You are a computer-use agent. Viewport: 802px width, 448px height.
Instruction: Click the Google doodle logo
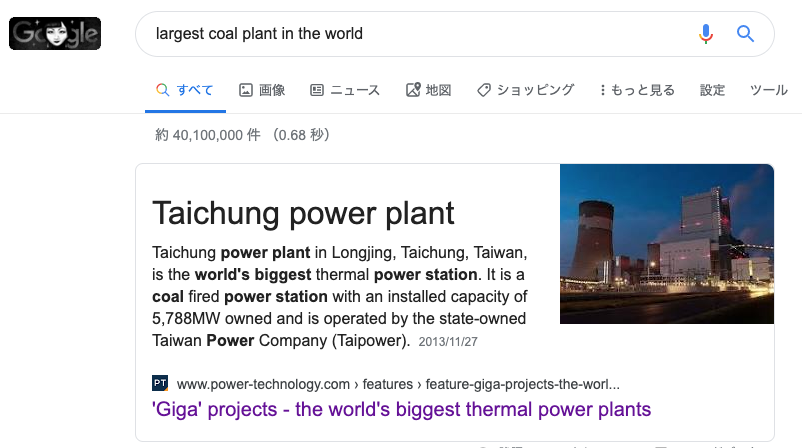pos(54,34)
